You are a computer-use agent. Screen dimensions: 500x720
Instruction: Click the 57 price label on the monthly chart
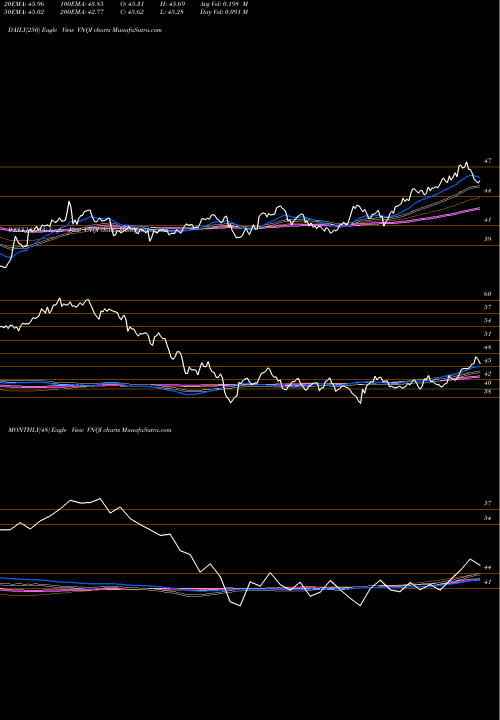[488, 503]
